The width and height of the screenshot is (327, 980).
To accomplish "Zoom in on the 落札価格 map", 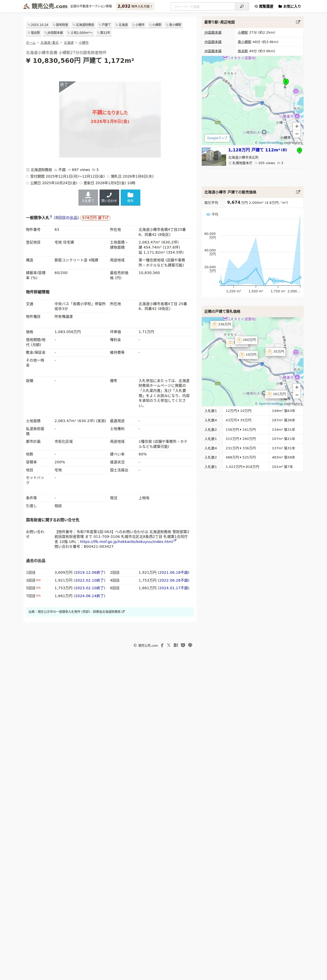I will (x=296, y=387).
